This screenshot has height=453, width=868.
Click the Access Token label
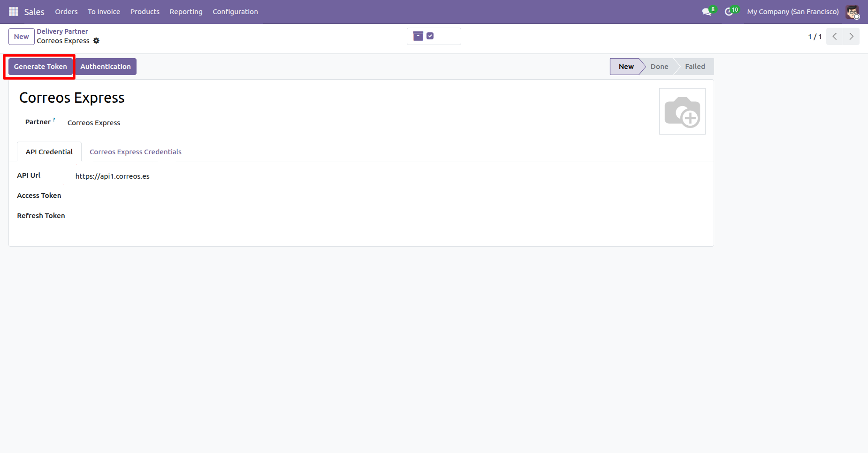(x=39, y=196)
